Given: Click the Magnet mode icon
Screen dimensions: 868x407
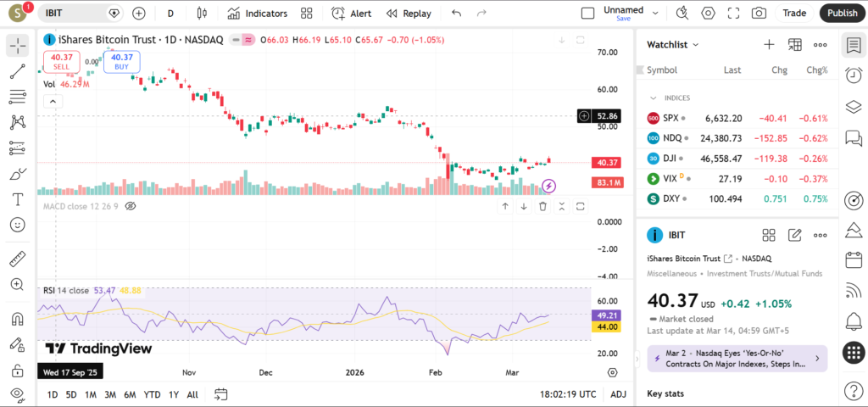Looking at the screenshot, I should [x=18, y=320].
